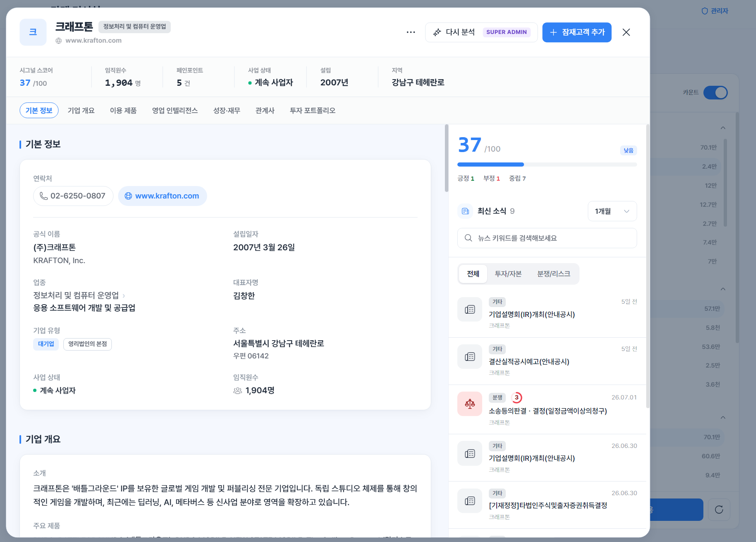
Task: Click the 대기업 tag
Action: click(46, 344)
